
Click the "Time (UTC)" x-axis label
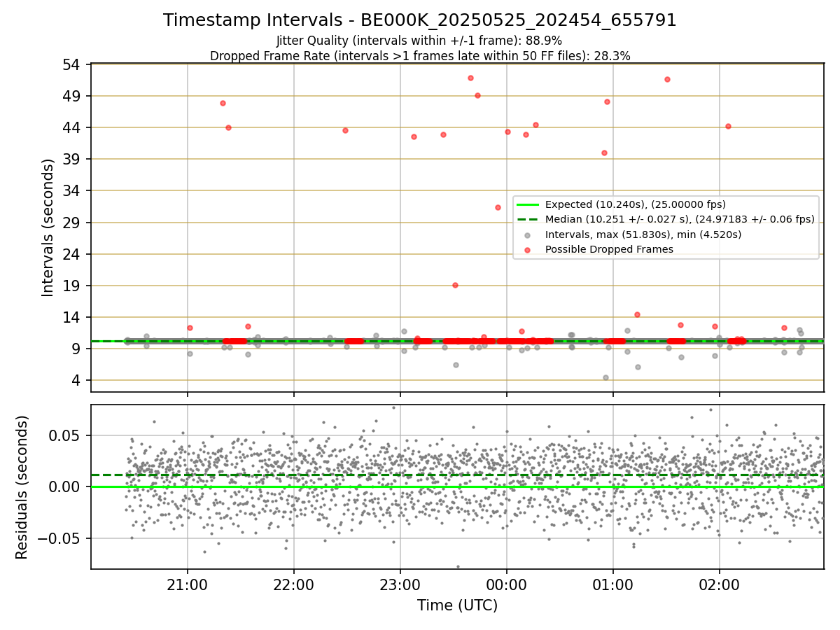coord(458,605)
